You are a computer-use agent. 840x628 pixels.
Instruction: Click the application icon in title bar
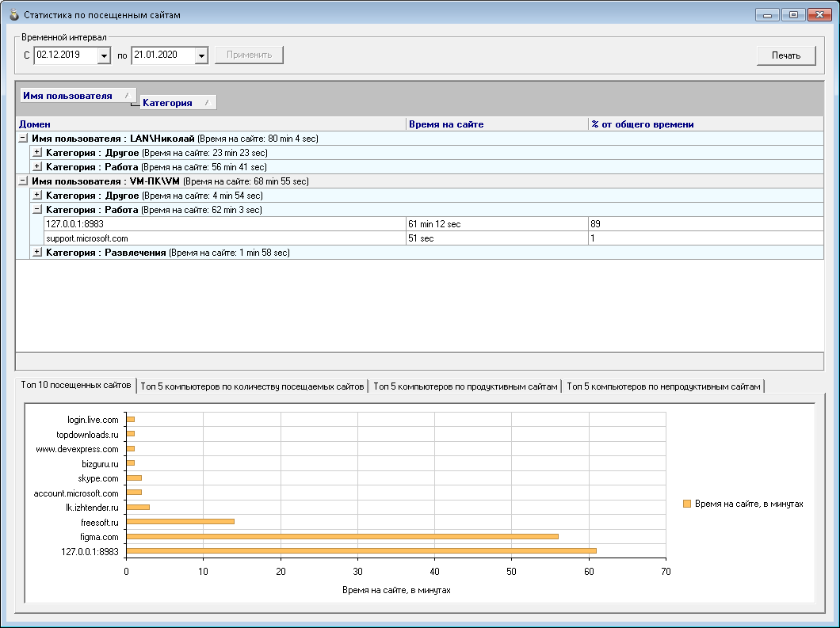pos(13,14)
